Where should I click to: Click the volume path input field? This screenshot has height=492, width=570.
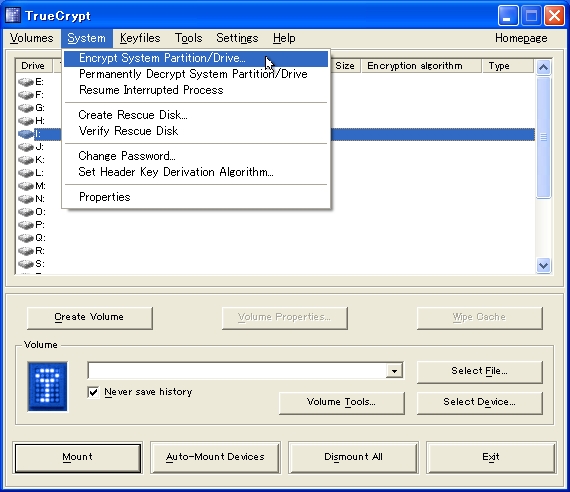[237, 371]
